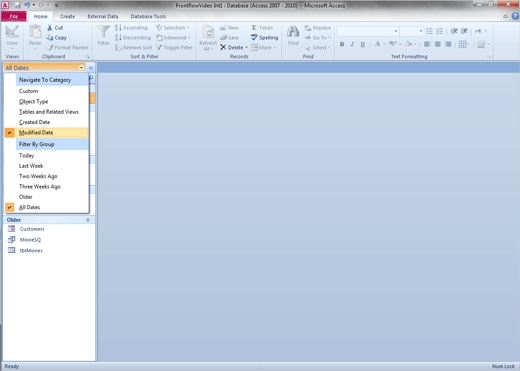Open the All Dates navigation pane dropdown

click(x=81, y=68)
